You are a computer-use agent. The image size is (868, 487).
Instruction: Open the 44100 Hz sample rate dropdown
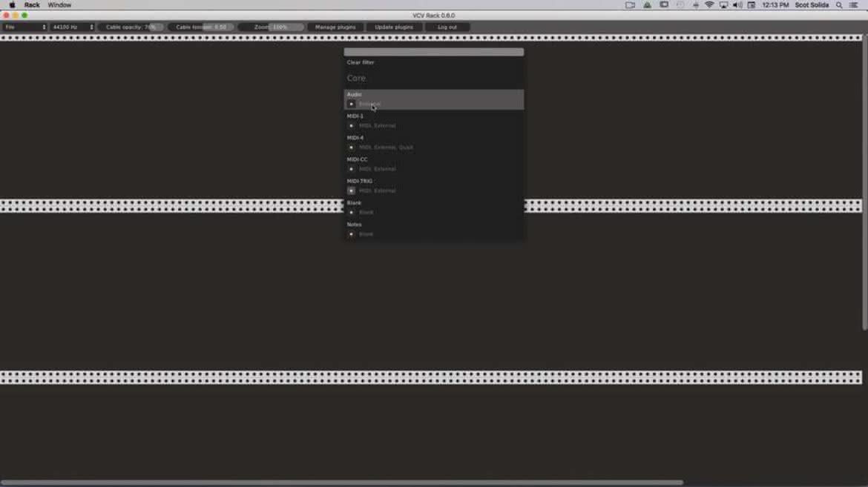(x=73, y=27)
